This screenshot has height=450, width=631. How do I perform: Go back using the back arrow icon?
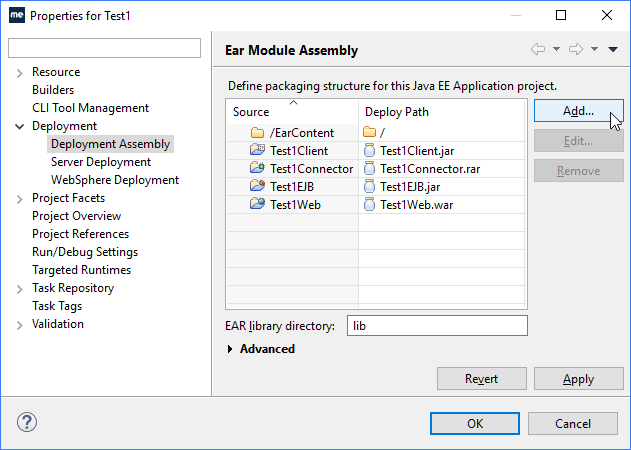coord(538,49)
